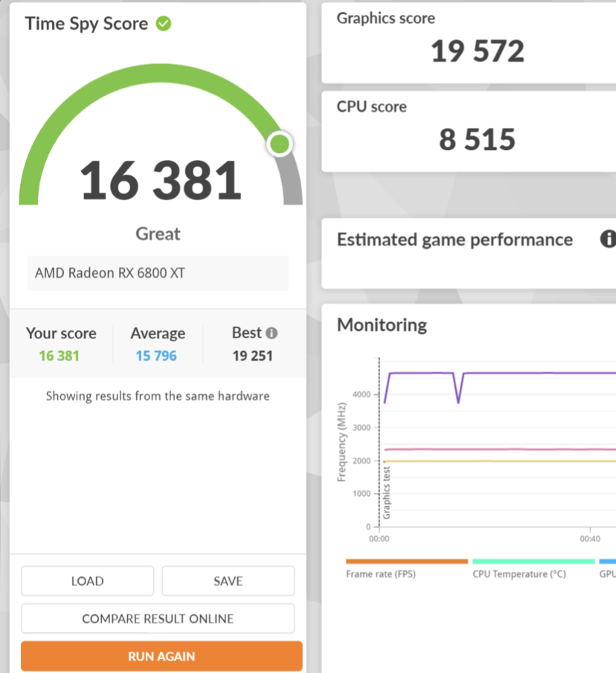Click Showing results from the same hardware

pyautogui.click(x=158, y=396)
